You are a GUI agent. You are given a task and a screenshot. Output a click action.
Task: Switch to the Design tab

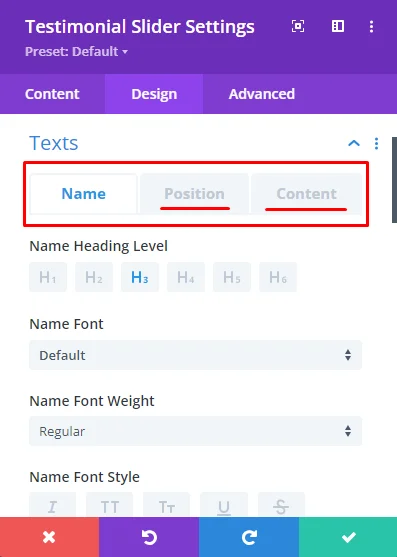pyautogui.click(x=154, y=94)
